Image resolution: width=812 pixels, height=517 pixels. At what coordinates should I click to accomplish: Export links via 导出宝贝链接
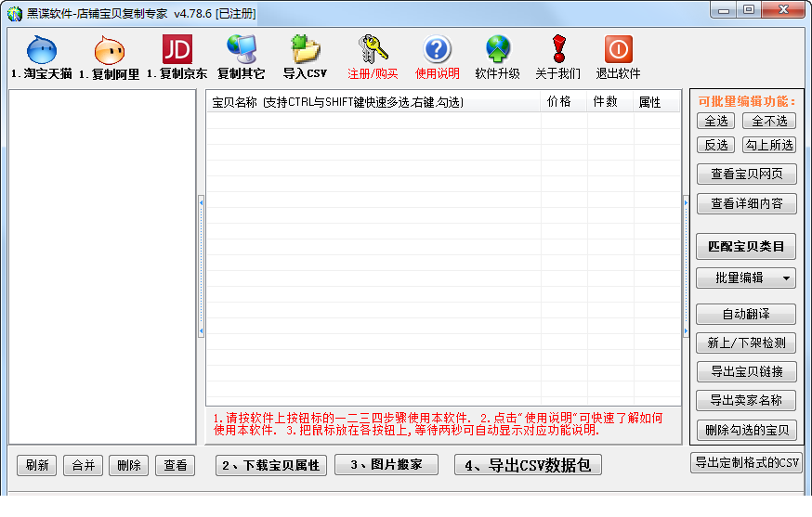[x=746, y=371]
